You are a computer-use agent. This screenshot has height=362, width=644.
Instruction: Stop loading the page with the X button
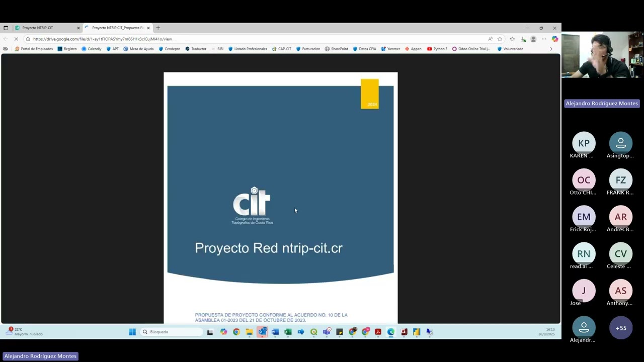16,39
